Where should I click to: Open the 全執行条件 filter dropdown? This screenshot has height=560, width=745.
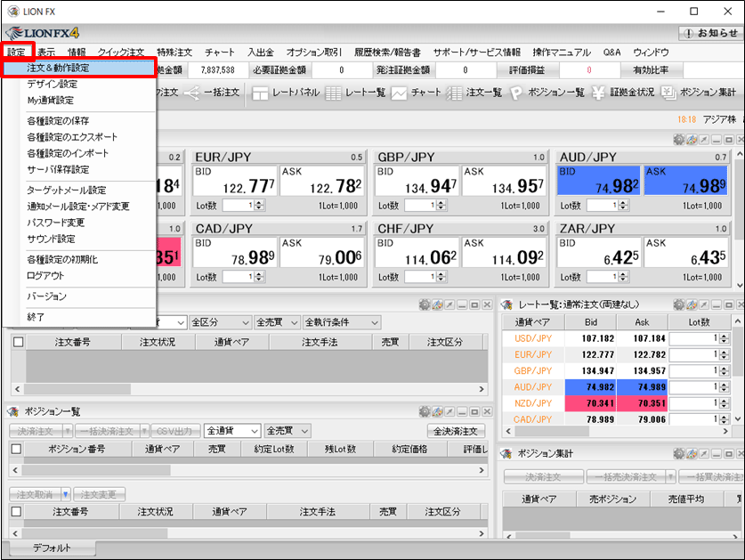pyautogui.click(x=342, y=322)
